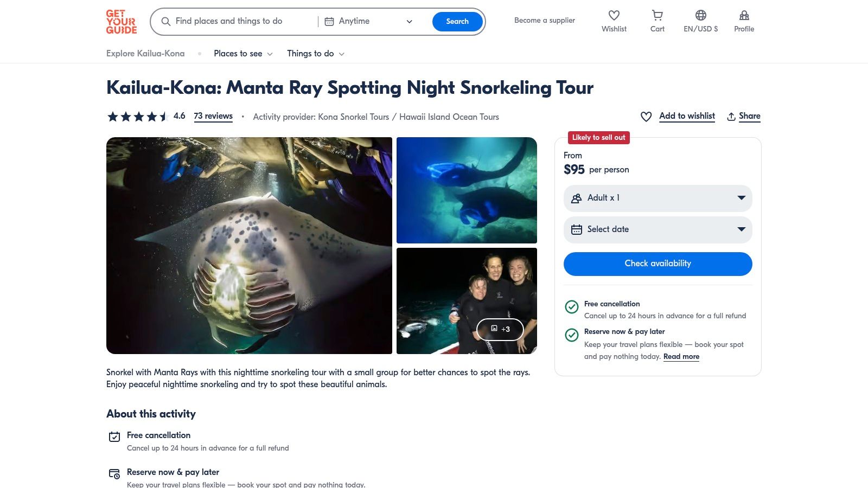Open the Things to do menu
The height and width of the screenshot is (488, 868).
click(x=315, y=54)
